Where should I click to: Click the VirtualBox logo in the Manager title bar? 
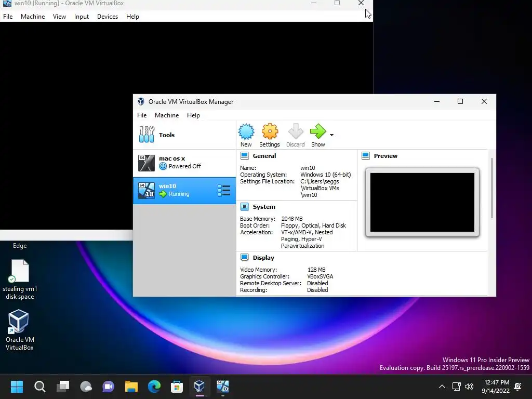(x=141, y=101)
